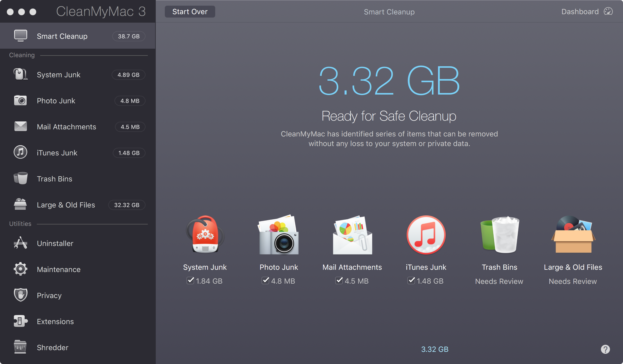Click the red iTunes Junk music icon
The width and height of the screenshot is (623, 364).
426,235
